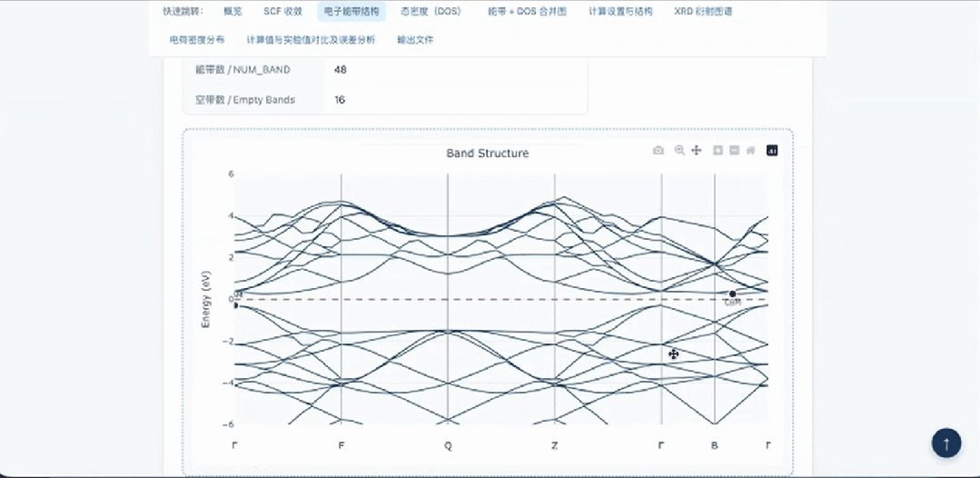Open 计算设置与结构 section link
Screen dimensions: 980x478
tap(620, 11)
